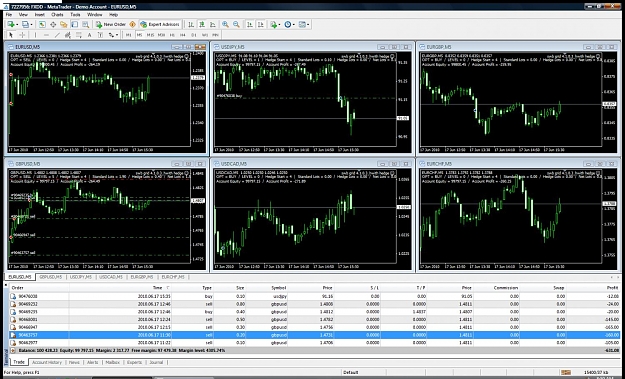Click the New Order button
Viewport: 625px width, 379px height.
tap(110, 24)
